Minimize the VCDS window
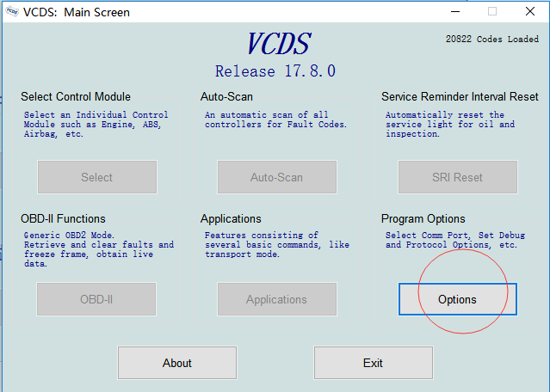The image size is (550, 392). click(x=455, y=11)
